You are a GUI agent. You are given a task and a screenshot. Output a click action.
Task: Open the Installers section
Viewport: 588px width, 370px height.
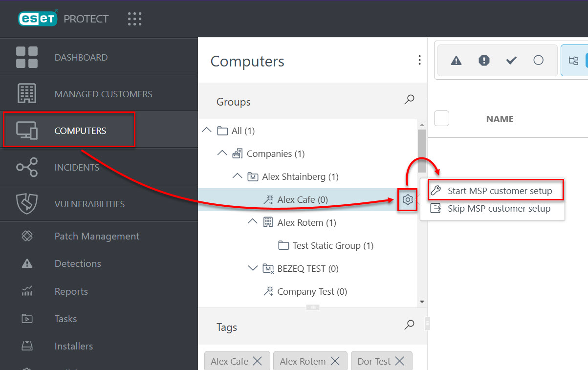click(73, 346)
